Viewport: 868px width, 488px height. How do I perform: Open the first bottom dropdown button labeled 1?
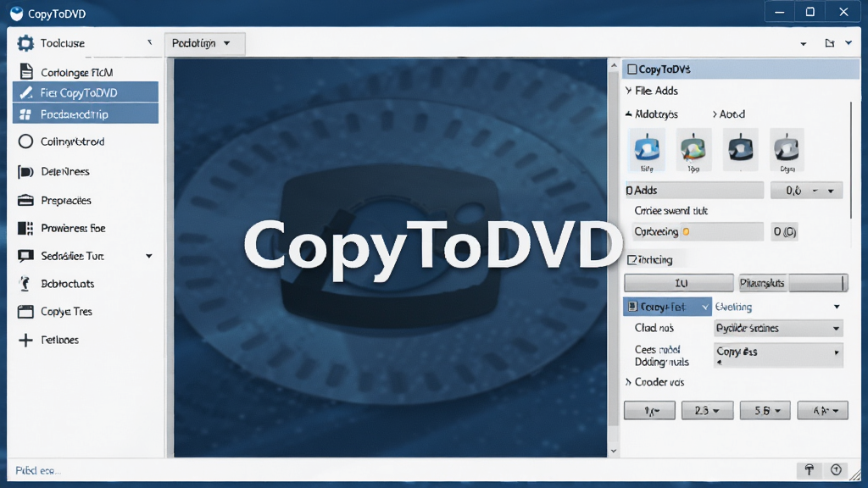649,411
